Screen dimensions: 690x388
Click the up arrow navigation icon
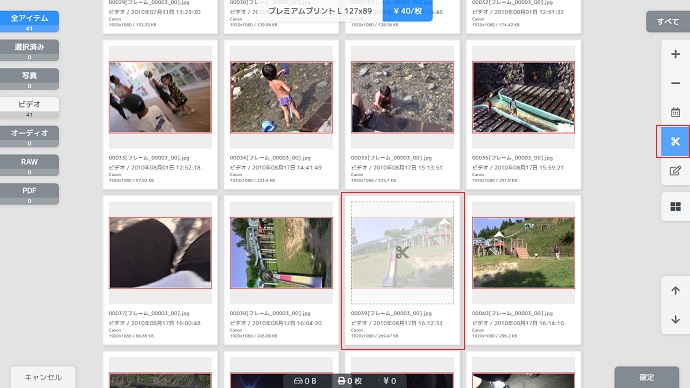tap(675, 290)
